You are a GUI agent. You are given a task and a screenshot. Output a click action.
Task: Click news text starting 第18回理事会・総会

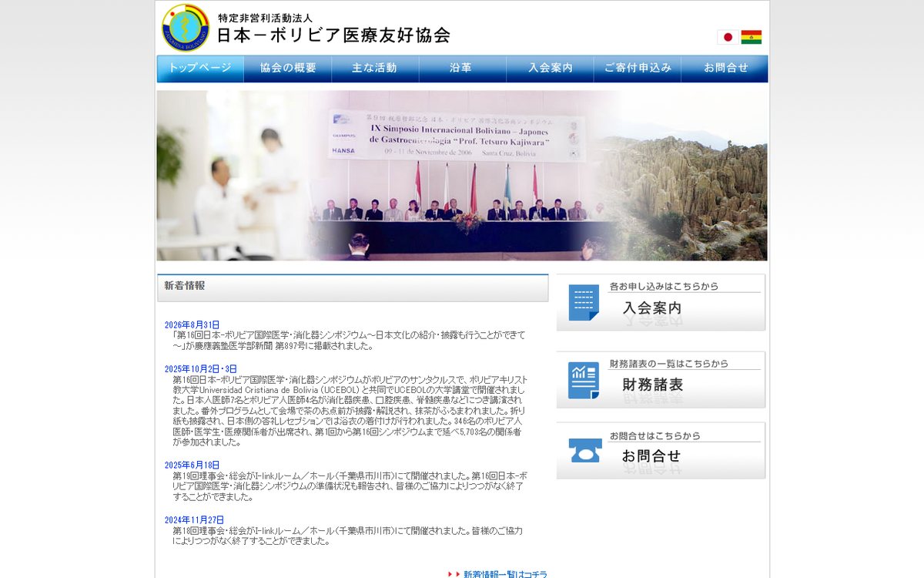point(348,536)
